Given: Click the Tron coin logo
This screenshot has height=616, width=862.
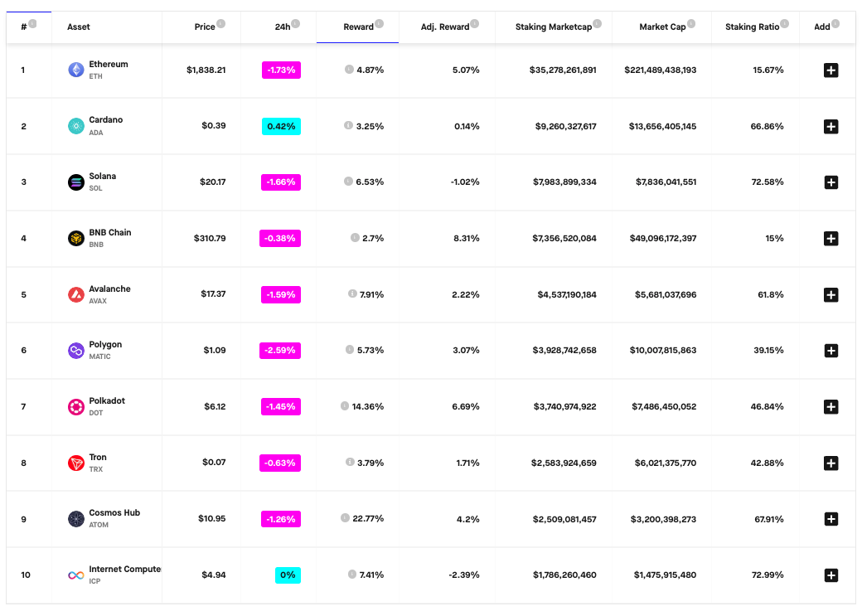Looking at the screenshot, I should coord(76,463).
